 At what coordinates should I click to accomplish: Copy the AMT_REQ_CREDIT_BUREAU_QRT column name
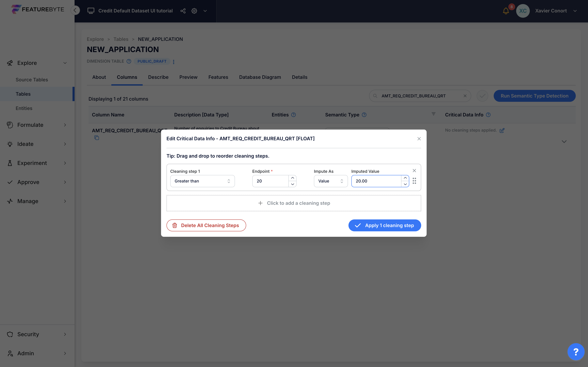click(97, 138)
